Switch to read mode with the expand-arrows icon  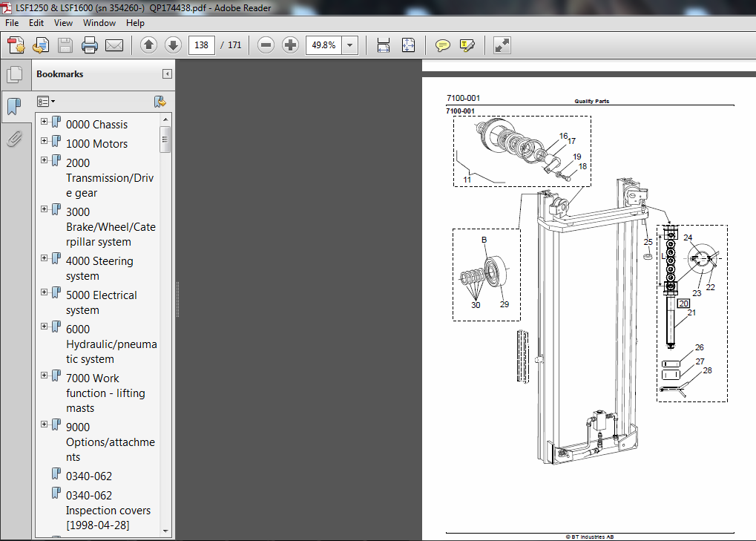[x=502, y=45]
